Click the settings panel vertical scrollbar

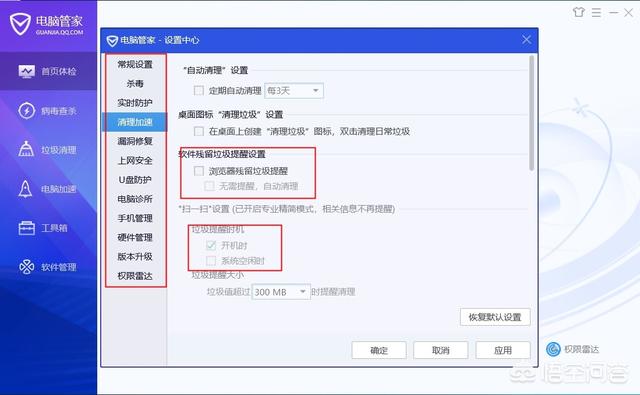click(x=531, y=113)
